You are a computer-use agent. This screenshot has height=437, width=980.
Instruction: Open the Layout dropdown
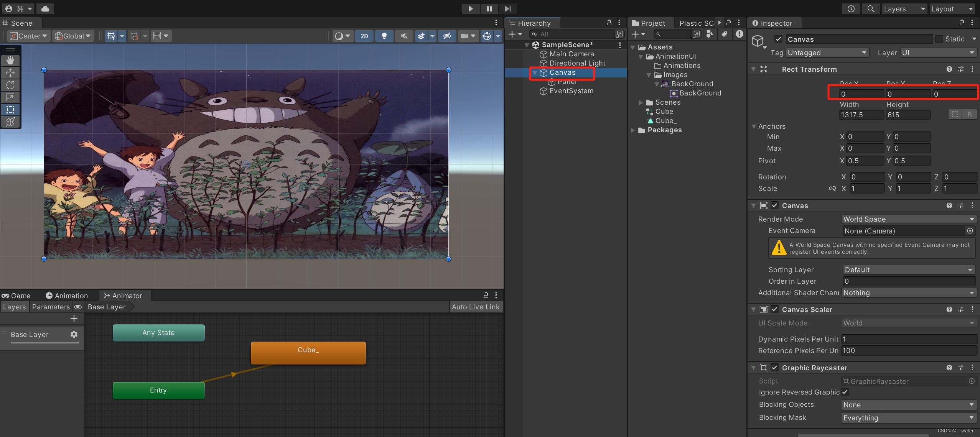(952, 8)
